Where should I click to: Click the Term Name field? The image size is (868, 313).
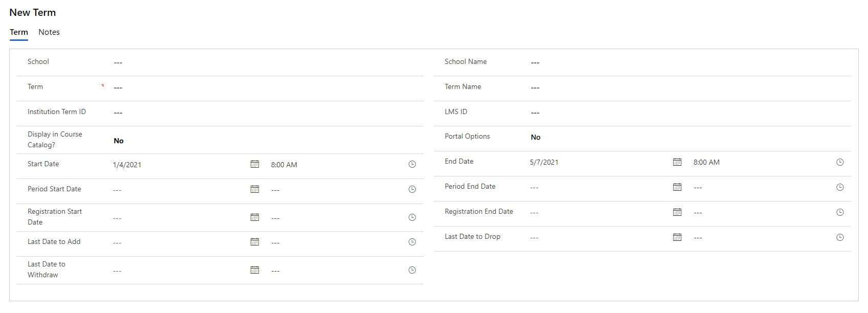(689, 87)
